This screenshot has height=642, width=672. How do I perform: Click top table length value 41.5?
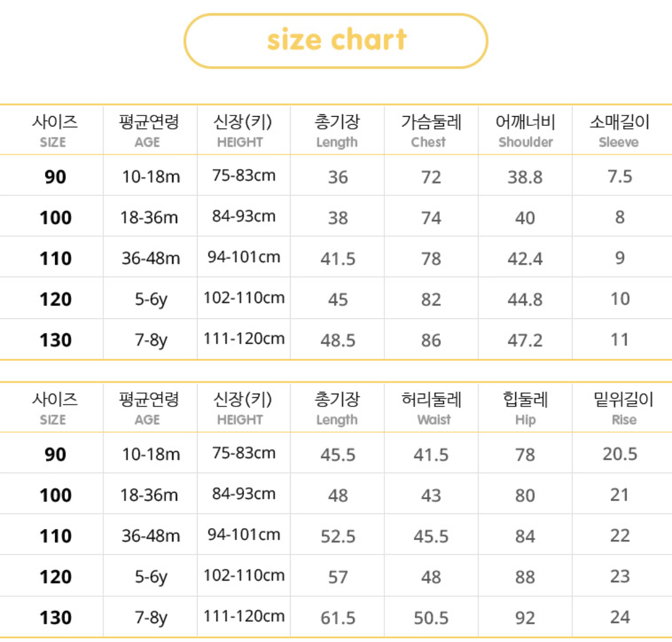(338, 259)
